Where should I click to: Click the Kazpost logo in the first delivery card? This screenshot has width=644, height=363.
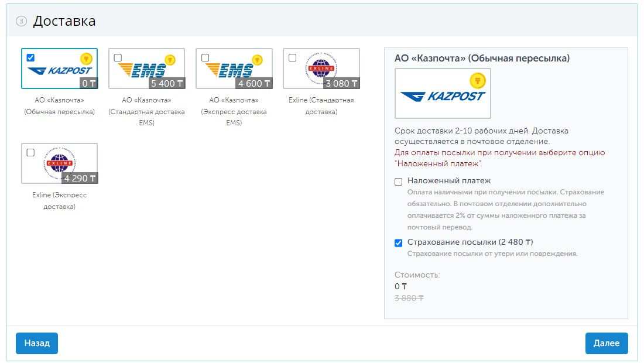pos(59,71)
